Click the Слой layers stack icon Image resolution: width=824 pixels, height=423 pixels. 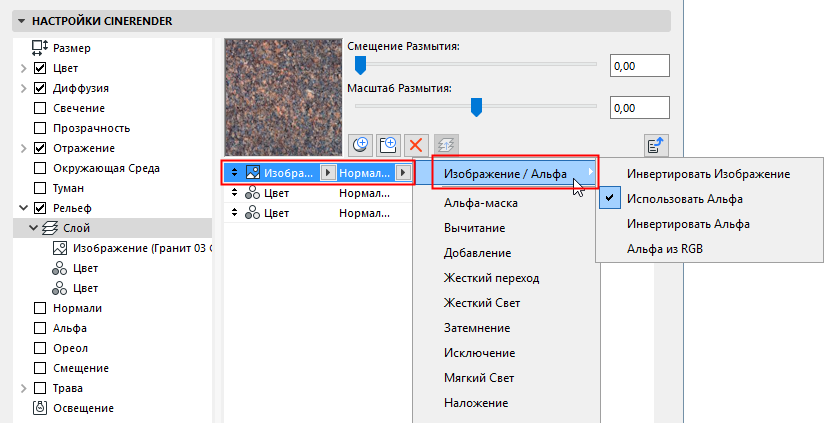[49, 228]
